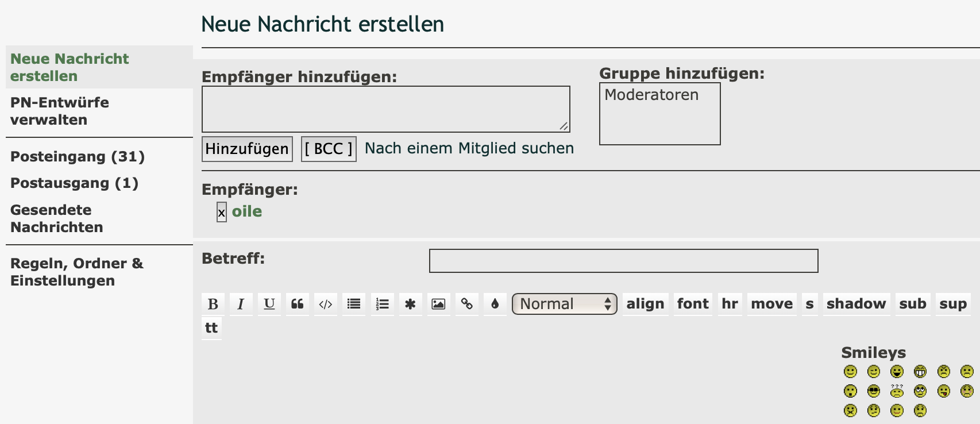Open Nach einem Mitglied suchen link
This screenshot has width=980, height=424.
pyautogui.click(x=469, y=148)
